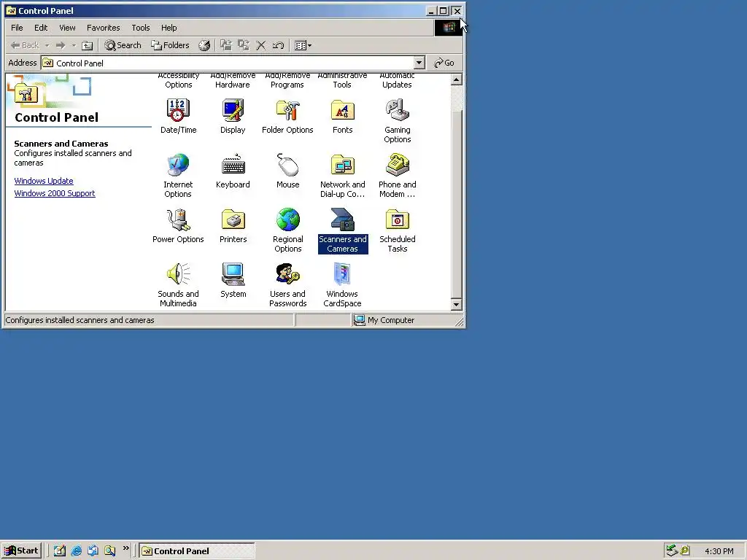747x560 pixels.
Task: Click the Go button
Action: point(444,63)
